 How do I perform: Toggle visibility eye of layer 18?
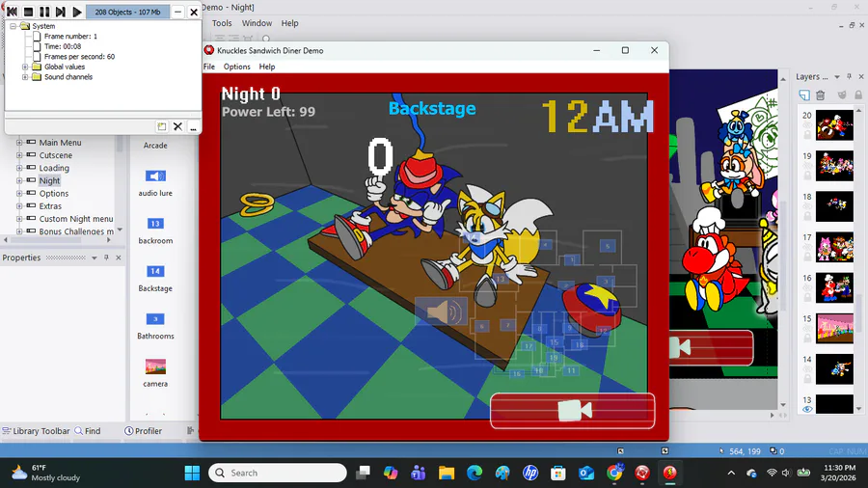(x=807, y=207)
